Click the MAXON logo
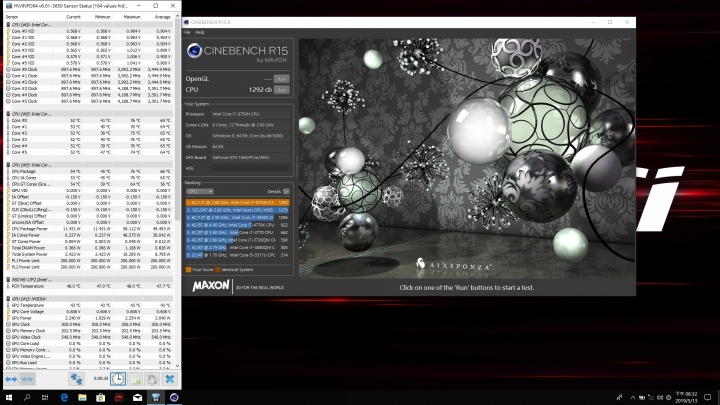Image resolution: width=720 pixels, height=405 pixels. (x=211, y=286)
